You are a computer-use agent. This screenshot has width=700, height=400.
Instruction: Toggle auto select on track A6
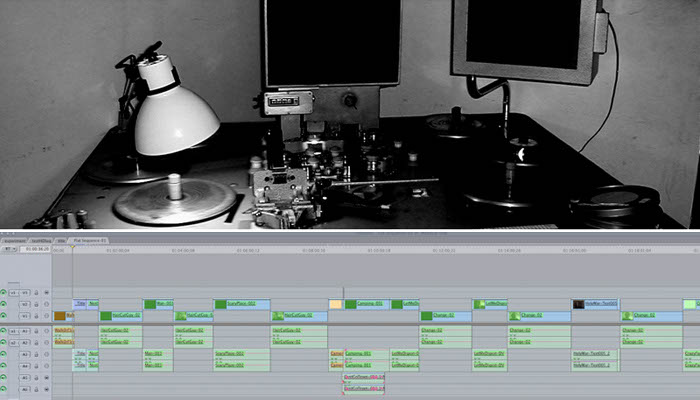46,389
